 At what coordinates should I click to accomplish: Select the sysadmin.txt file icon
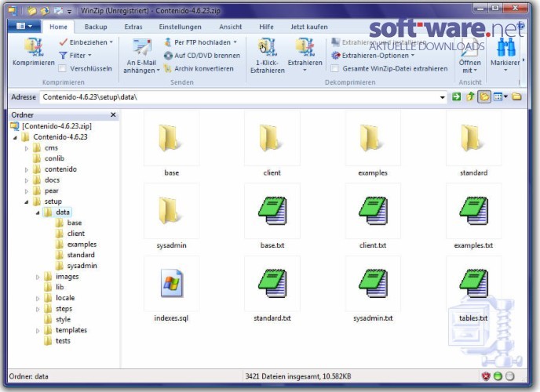pos(373,283)
